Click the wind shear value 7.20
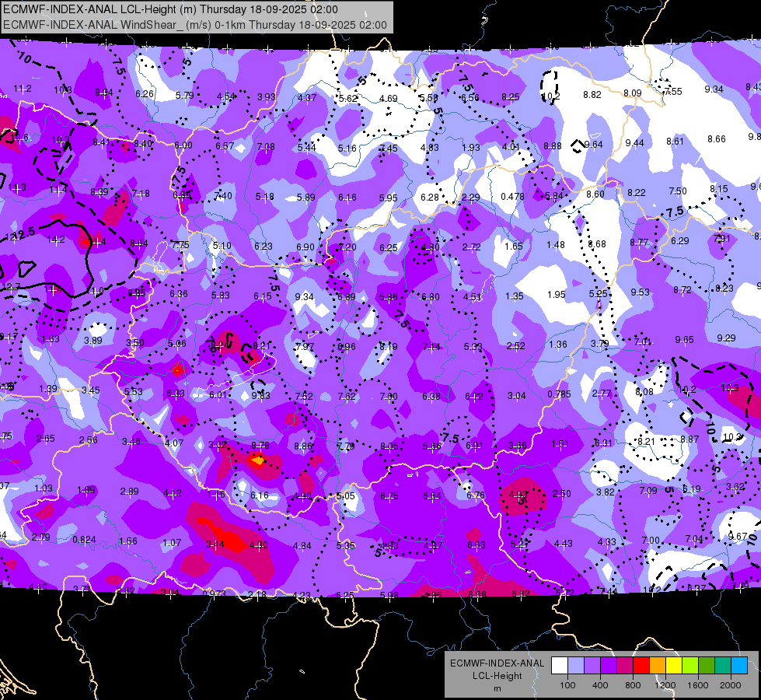The height and width of the screenshot is (700, 761). (347, 247)
